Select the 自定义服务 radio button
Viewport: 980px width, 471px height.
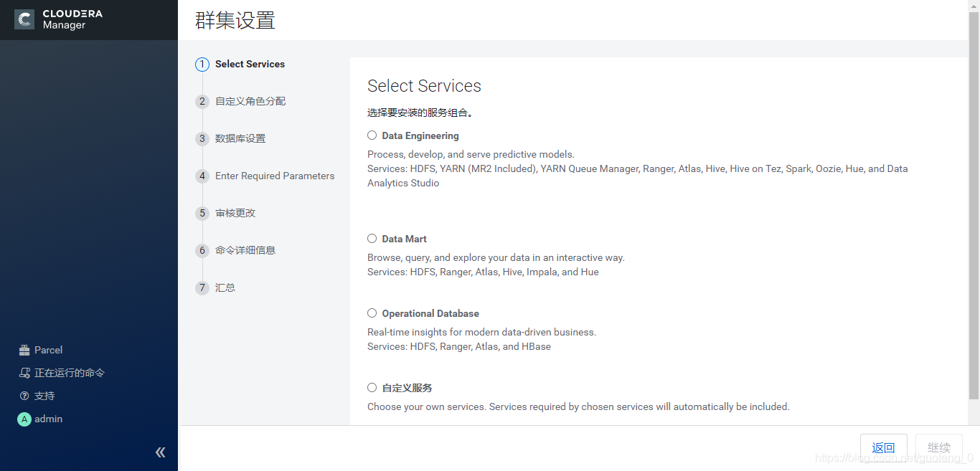click(372, 387)
